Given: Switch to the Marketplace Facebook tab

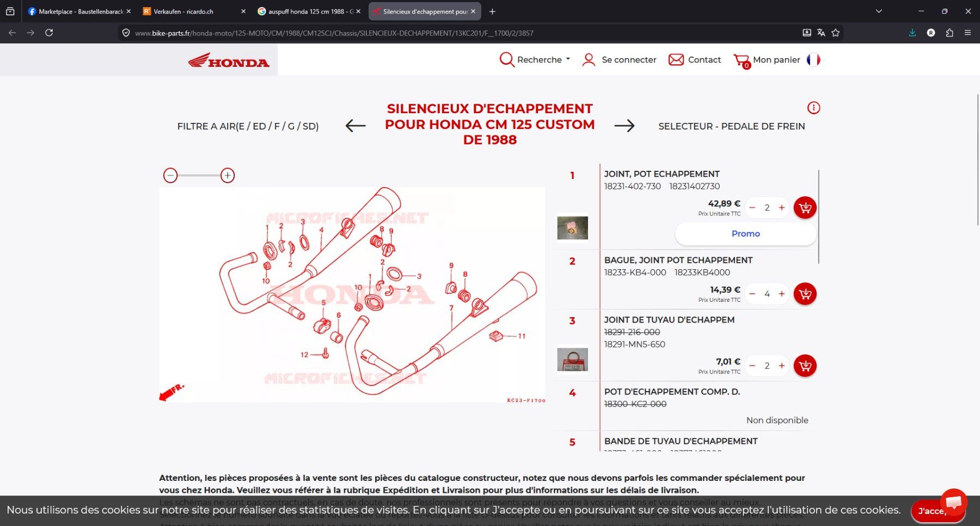Looking at the screenshot, I should pyautogui.click(x=79, y=11).
